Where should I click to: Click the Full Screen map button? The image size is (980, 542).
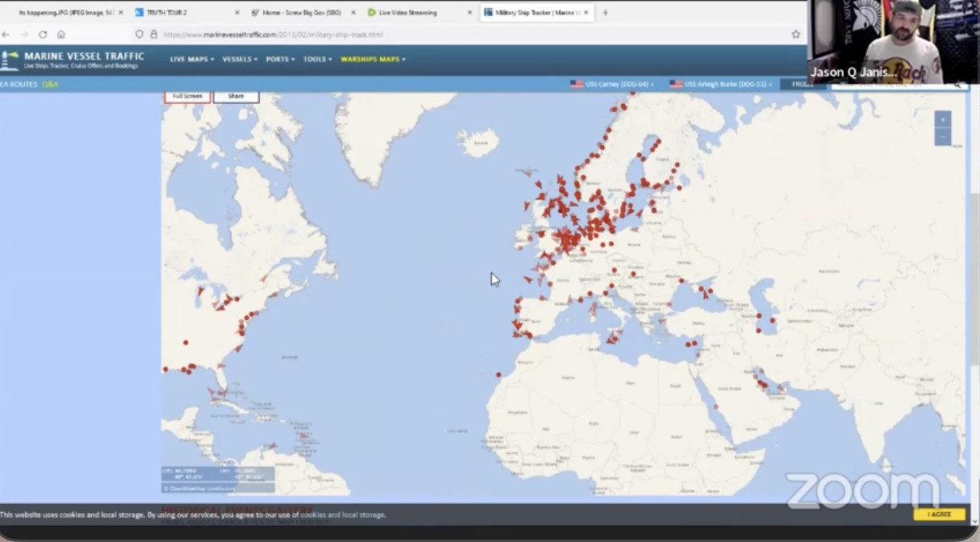point(187,96)
